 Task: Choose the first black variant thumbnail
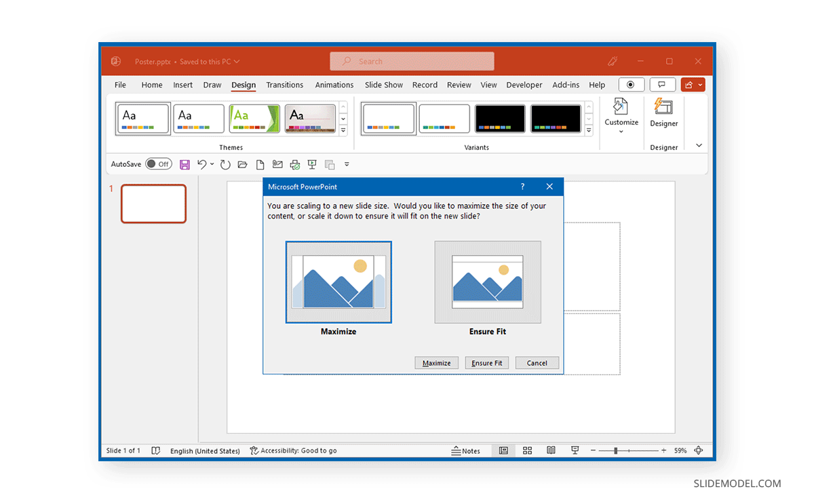pyautogui.click(x=500, y=119)
